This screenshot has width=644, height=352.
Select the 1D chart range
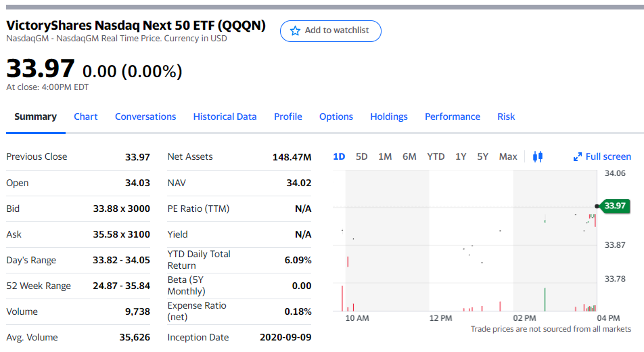[339, 156]
